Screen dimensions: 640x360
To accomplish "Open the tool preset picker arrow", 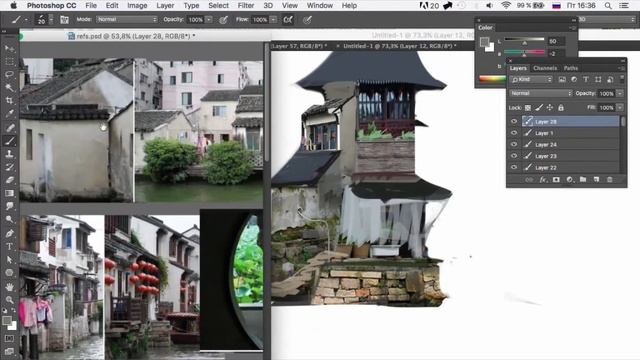I will (x=26, y=20).
